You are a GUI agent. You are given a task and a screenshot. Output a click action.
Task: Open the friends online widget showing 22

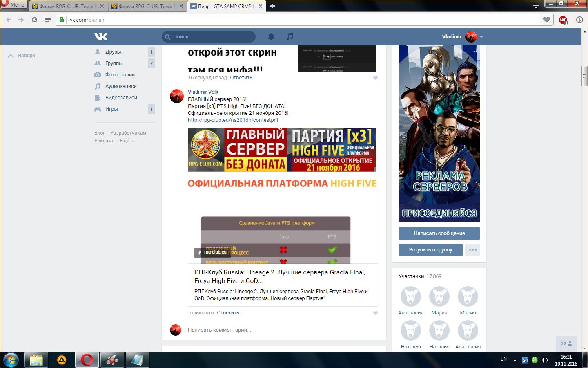coord(566,343)
